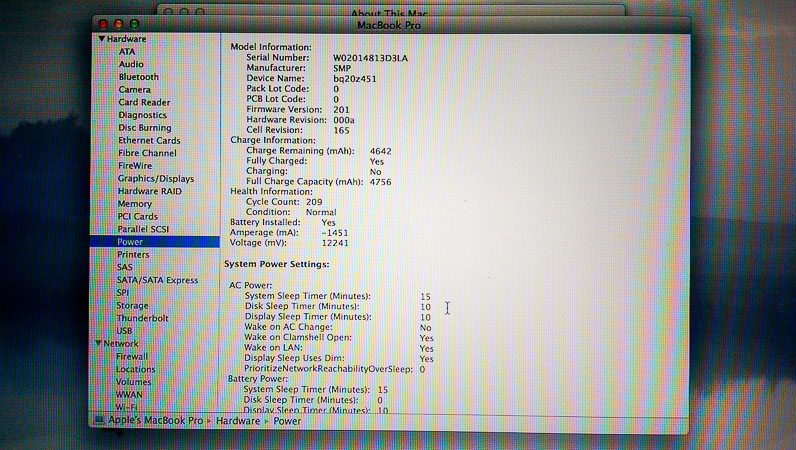
Task: Click Hardware in the path bar
Action: coord(238,421)
